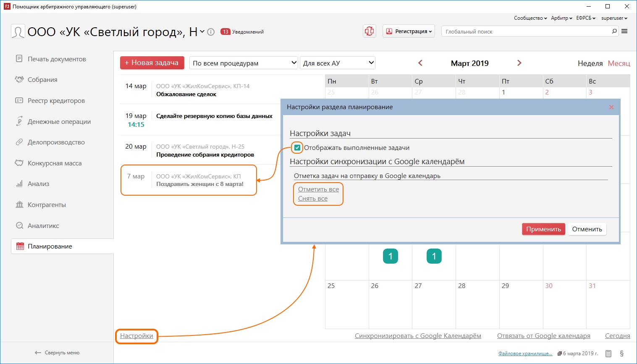
Task: Go to next month arrow
Action: click(519, 63)
